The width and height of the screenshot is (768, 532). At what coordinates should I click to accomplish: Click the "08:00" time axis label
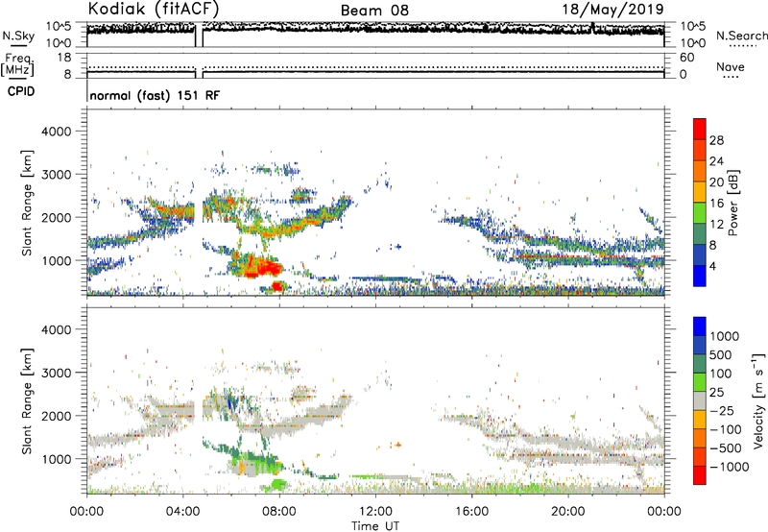pyautogui.click(x=279, y=512)
